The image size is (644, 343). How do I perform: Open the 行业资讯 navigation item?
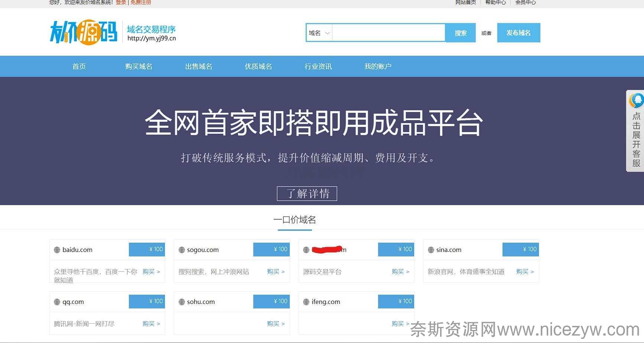point(318,67)
